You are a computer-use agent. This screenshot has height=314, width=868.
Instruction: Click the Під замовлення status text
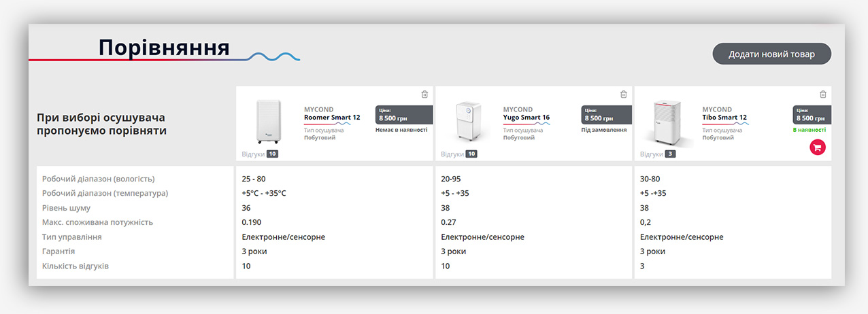click(604, 130)
